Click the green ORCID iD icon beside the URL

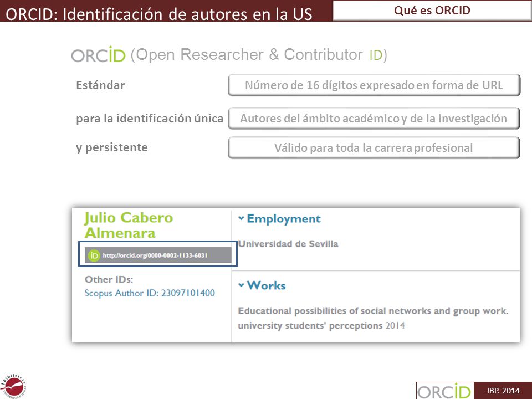[x=94, y=255]
